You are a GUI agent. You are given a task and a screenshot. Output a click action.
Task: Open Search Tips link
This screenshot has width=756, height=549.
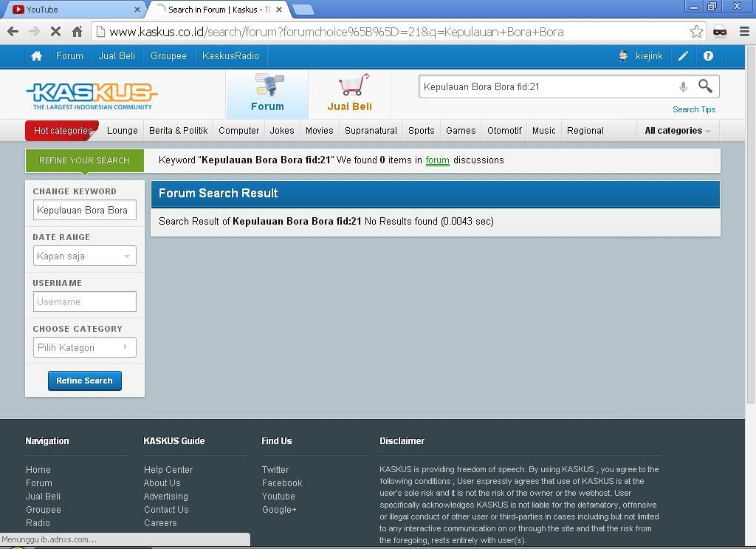(x=694, y=109)
